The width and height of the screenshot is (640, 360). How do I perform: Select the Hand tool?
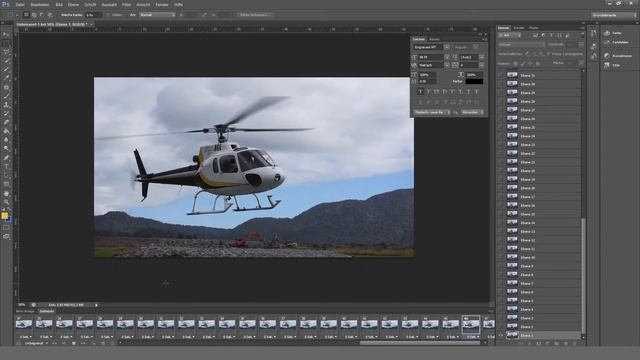point(6,193)
